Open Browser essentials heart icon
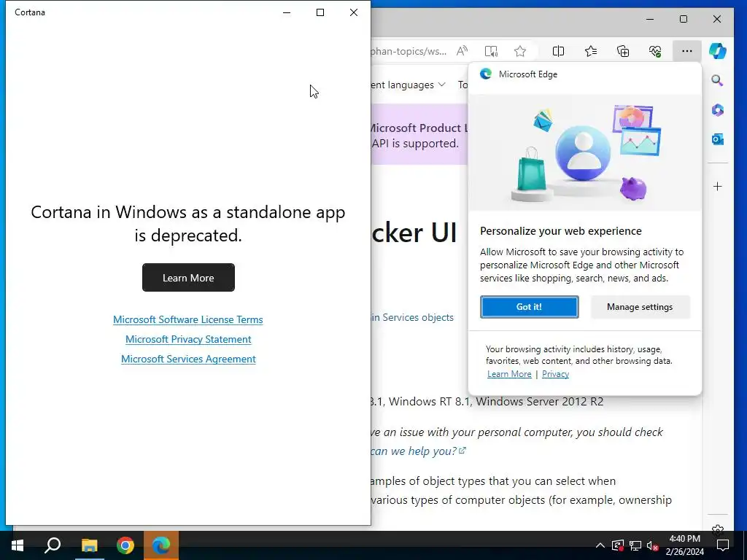This screenshot has width=747, height=560. (655, 51)
